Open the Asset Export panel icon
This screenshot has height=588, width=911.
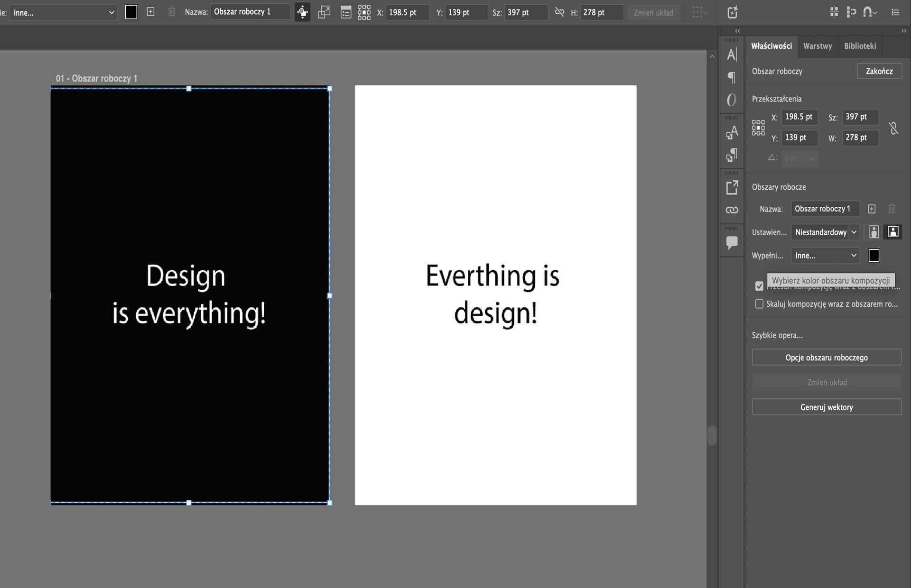click(732, 188)
